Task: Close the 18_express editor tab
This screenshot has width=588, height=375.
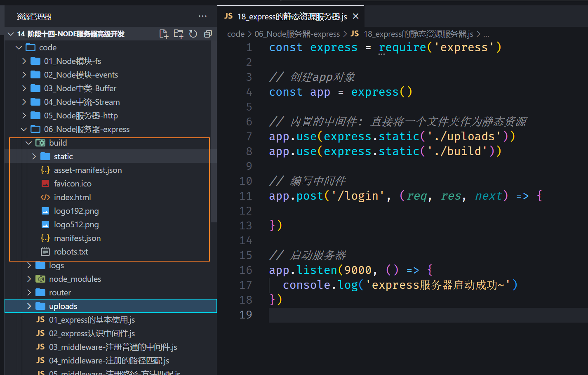Action: click(x=356, y=17)
